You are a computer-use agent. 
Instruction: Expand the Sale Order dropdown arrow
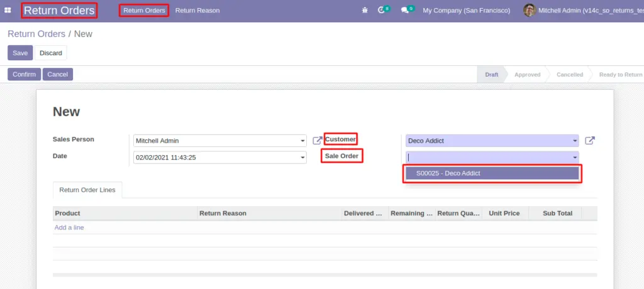pyautogui.click(x=575, y=158)
